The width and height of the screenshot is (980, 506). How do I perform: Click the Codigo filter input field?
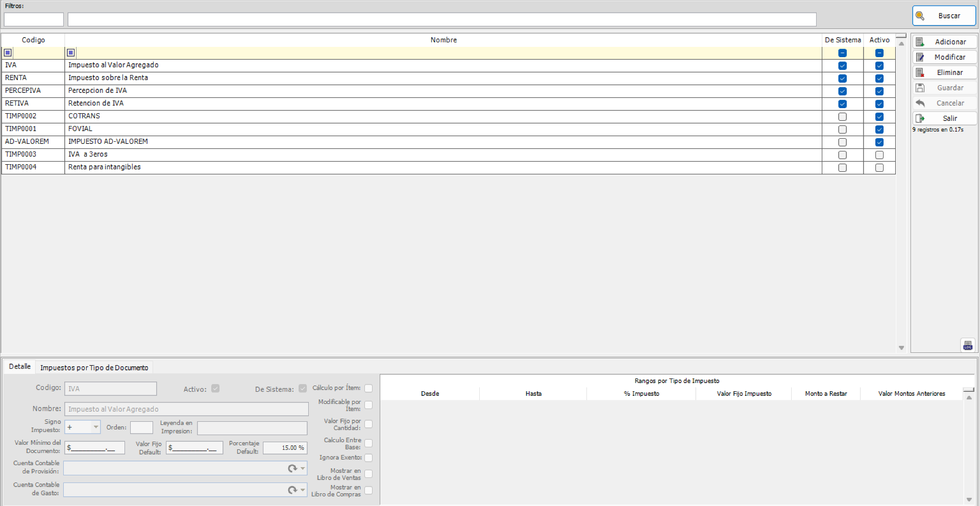[33, 19]
